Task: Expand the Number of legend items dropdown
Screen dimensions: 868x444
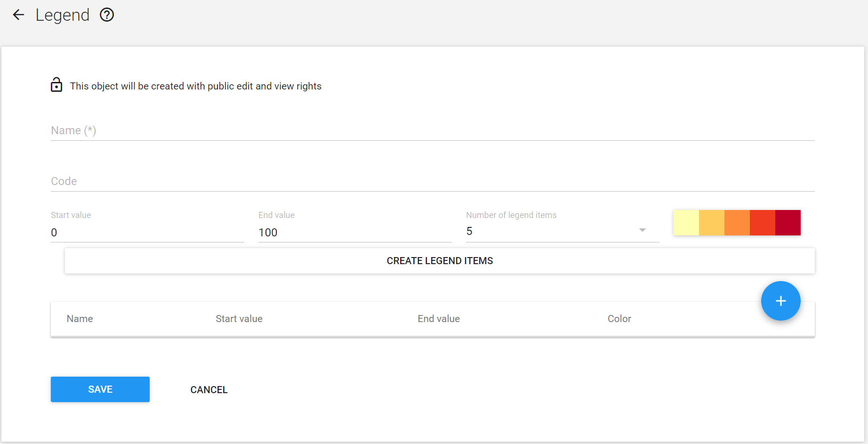Action: [x=563, y=231]
